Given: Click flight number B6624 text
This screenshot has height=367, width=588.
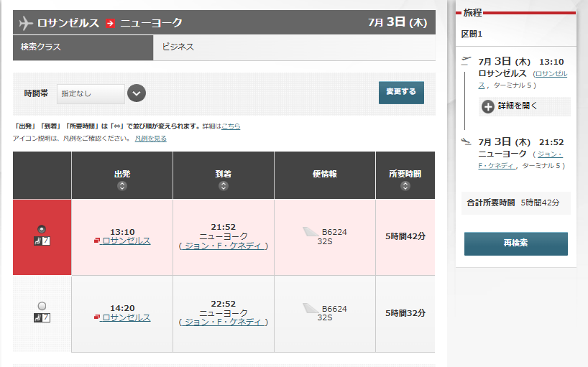Looking at the screenshot, I should pos(334,309).
